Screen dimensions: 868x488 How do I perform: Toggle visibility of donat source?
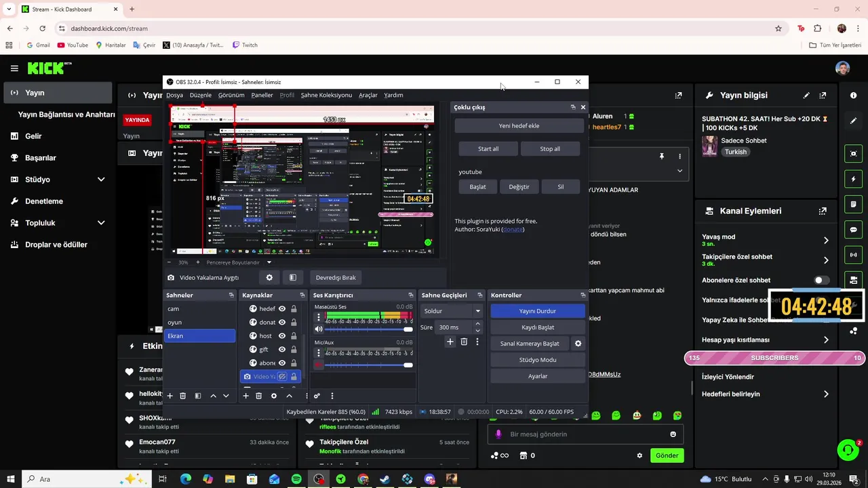282,323
